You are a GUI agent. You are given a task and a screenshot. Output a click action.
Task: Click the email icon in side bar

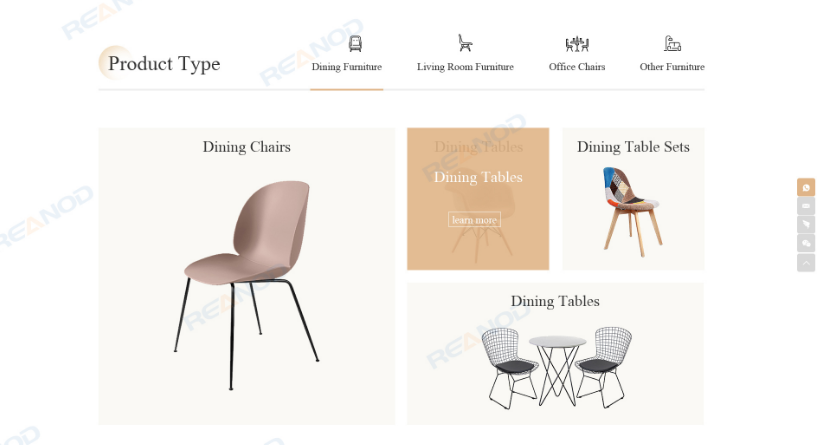(x=806, y=206)
